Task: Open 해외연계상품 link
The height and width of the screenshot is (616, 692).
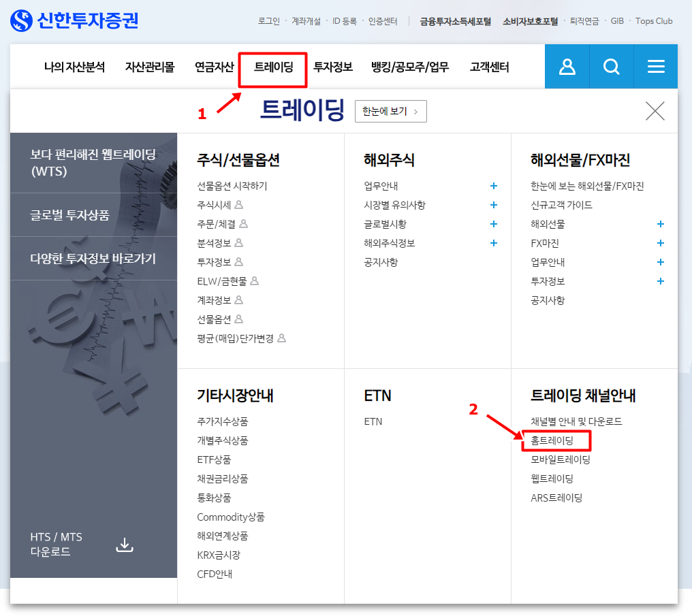Action: point(223,536)
